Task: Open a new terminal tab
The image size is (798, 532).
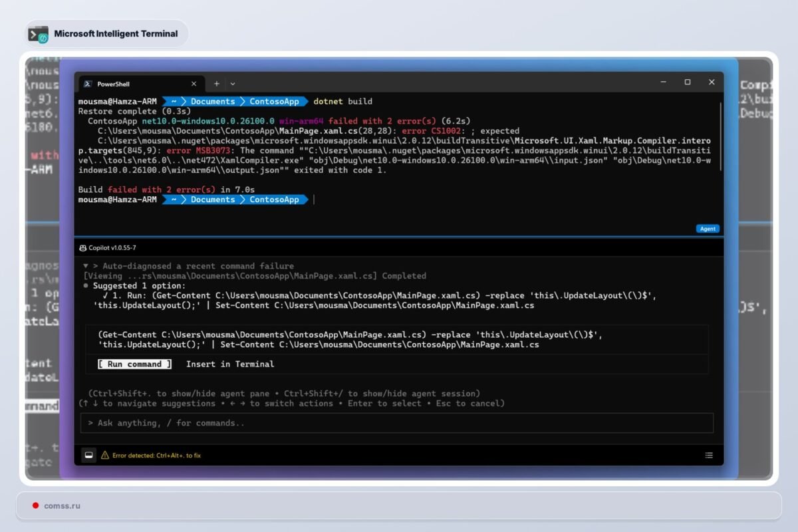Action: (x=217, y=84)
